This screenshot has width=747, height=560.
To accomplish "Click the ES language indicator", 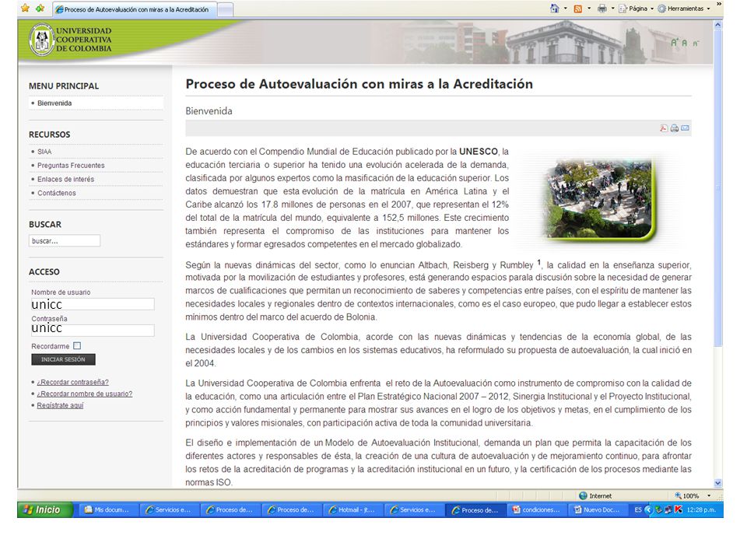I will (x=638, y=509).
